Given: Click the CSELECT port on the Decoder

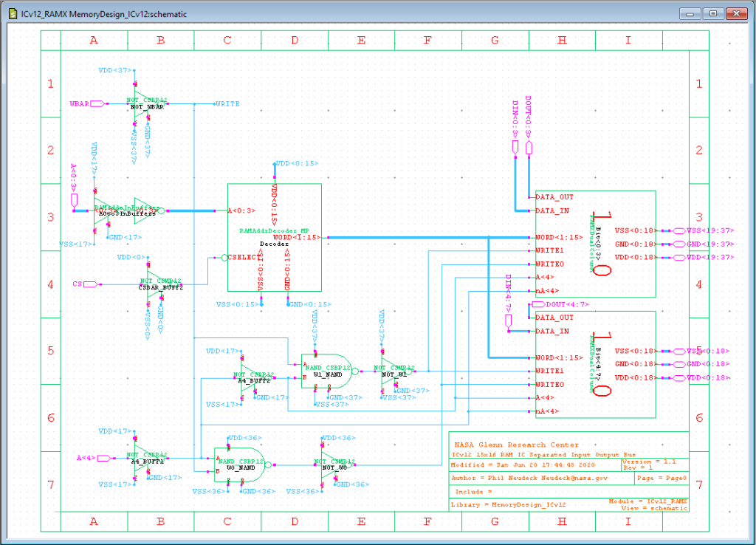Looking at the screenshot, I should (244, 257).
